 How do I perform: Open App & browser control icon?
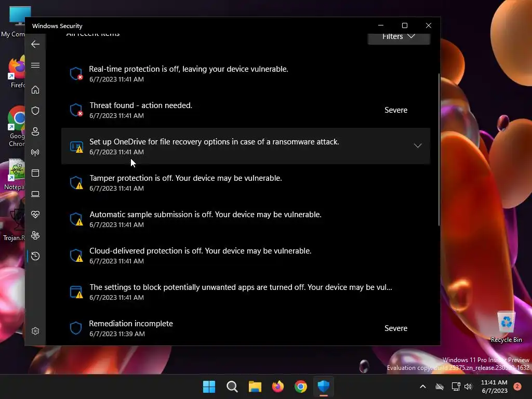point(35,173)
